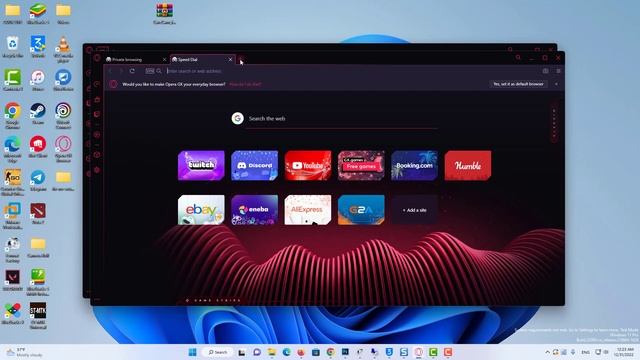Viewport: 640px width, 360px height.
Task: Open the YouTube speed dial tile
Action: [308, 165]
